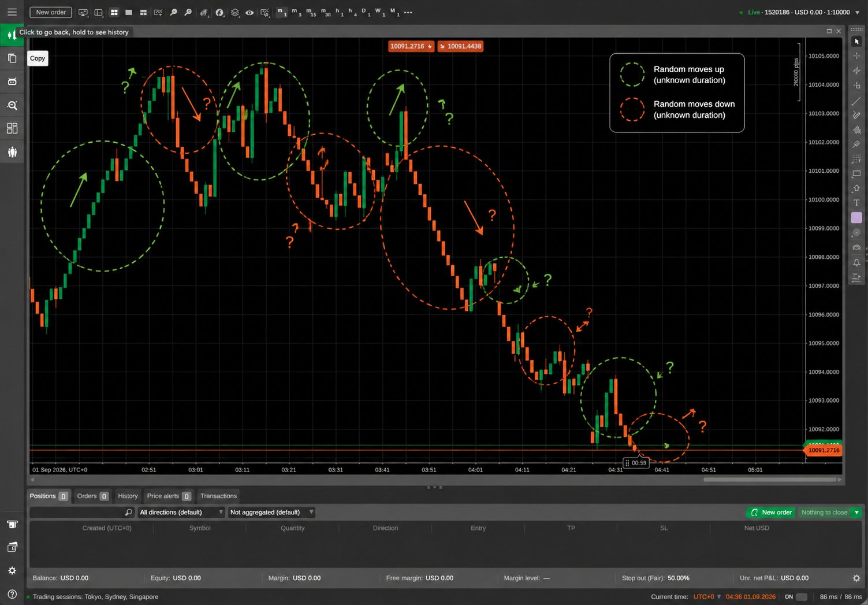The width and height of the screenshot is (868, 605).
Task: Switch to the Orders tab
Action: pyautogui.click(x=92, y=496)
